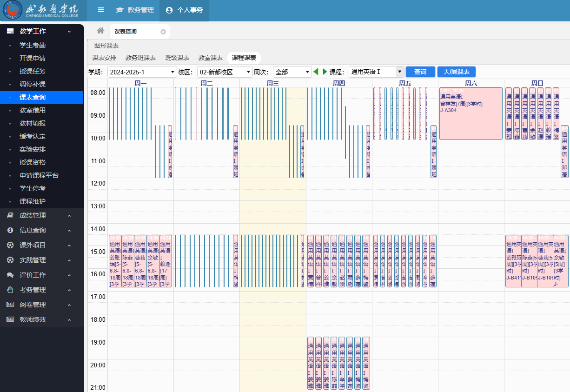Collapse the 教学工作 sidebar section
Viewport: 570px width, 392px height.
click(69, 32)
